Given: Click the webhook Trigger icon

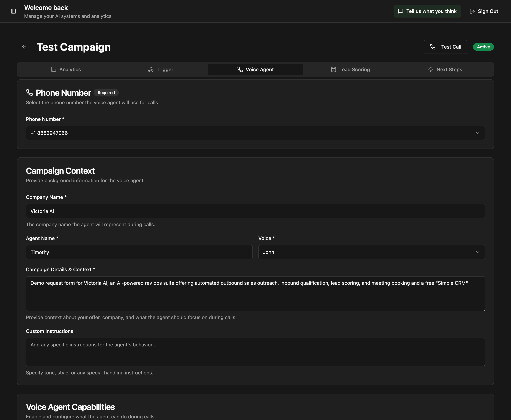Looking at the screenshot, I should 151,70.
